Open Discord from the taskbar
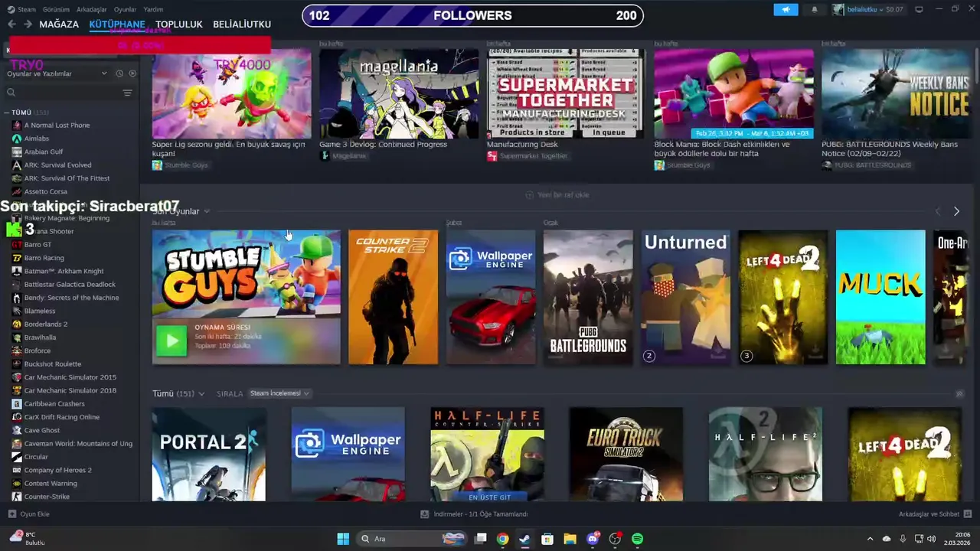This screenshot has width=980, height=551. click(593, 539)
